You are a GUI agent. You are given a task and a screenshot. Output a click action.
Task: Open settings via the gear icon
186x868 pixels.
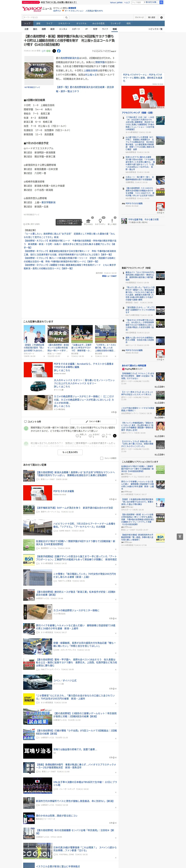[x=161, y=17]
